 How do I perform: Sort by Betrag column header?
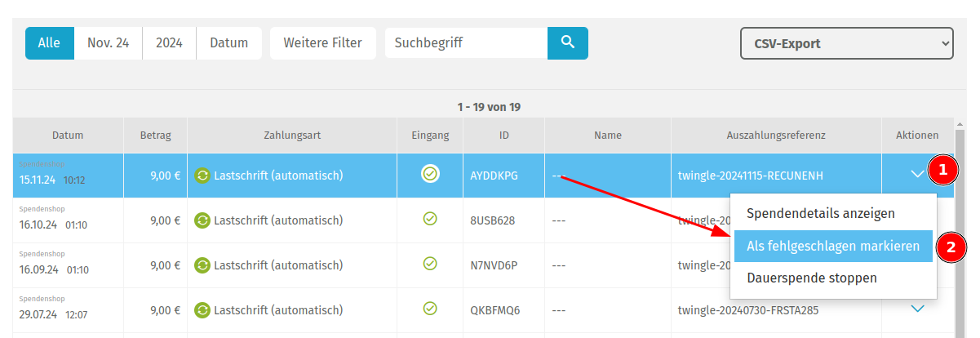(155, 136)
